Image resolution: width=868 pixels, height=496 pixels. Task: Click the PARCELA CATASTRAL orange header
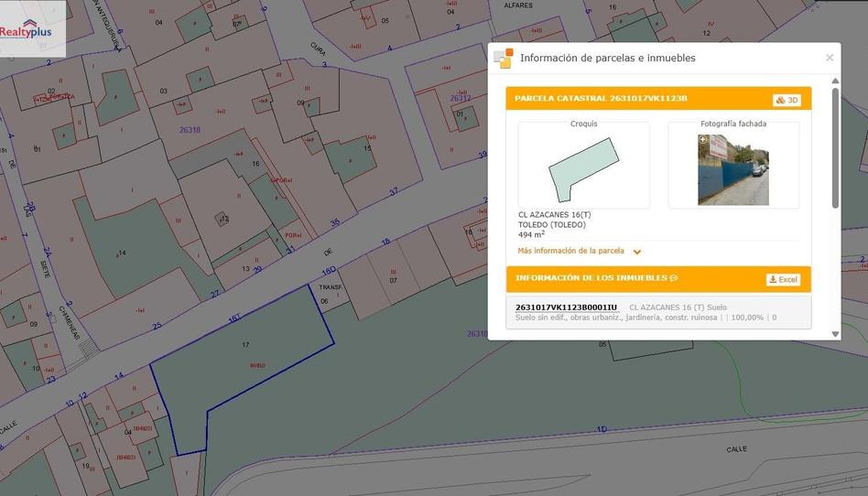pos(601,99)
